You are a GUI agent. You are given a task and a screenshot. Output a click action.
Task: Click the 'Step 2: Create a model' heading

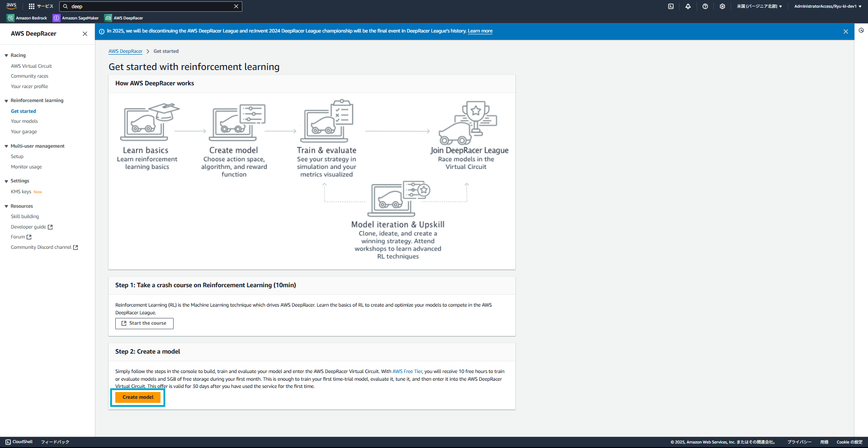147,352
